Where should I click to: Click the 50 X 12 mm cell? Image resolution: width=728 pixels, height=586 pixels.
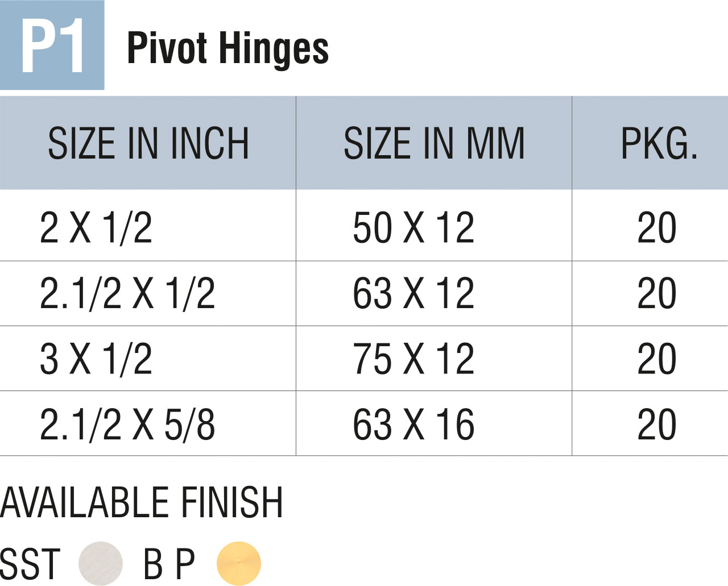tap(413, 227)
